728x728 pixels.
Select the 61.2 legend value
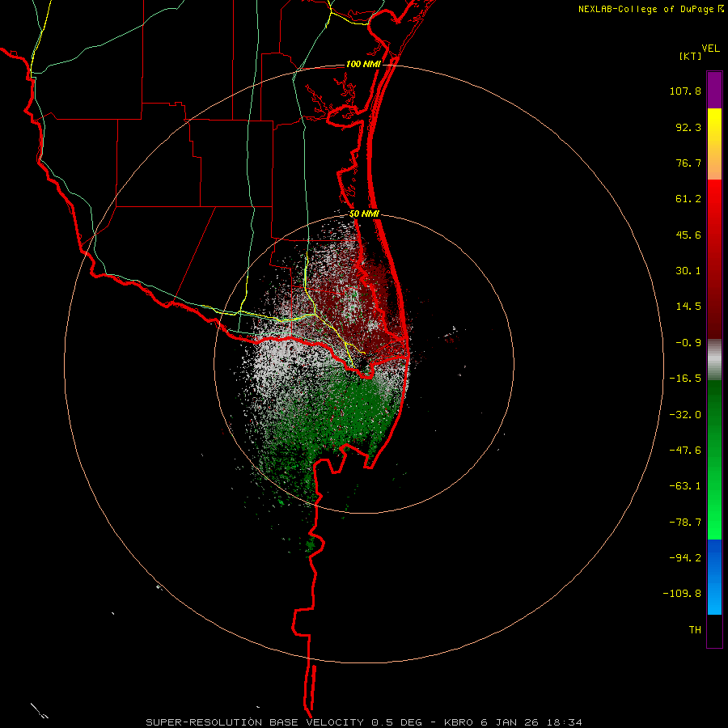688,199
